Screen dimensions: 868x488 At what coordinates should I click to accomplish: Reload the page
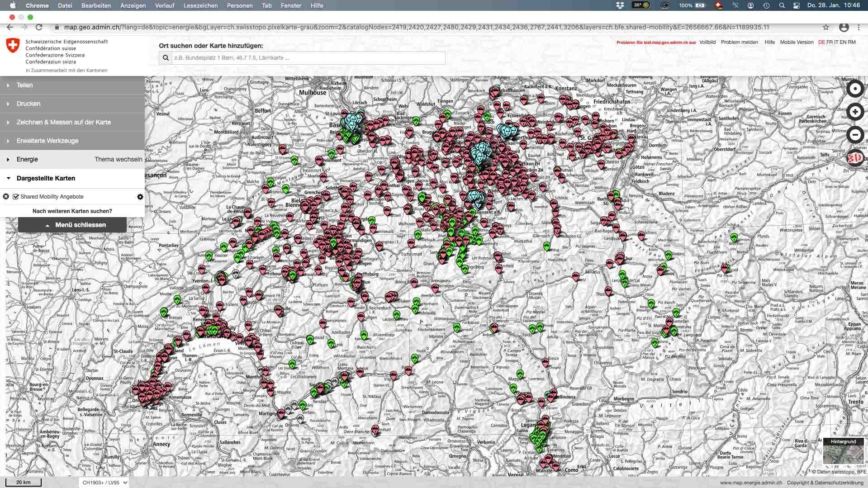[x=39, y=27]
